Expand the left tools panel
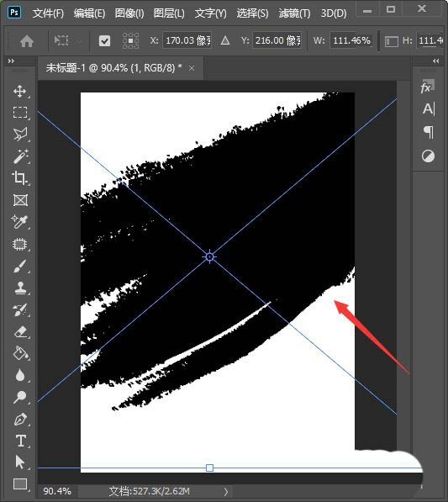Viewport: 448px width, 502px height. click(11, 61)
